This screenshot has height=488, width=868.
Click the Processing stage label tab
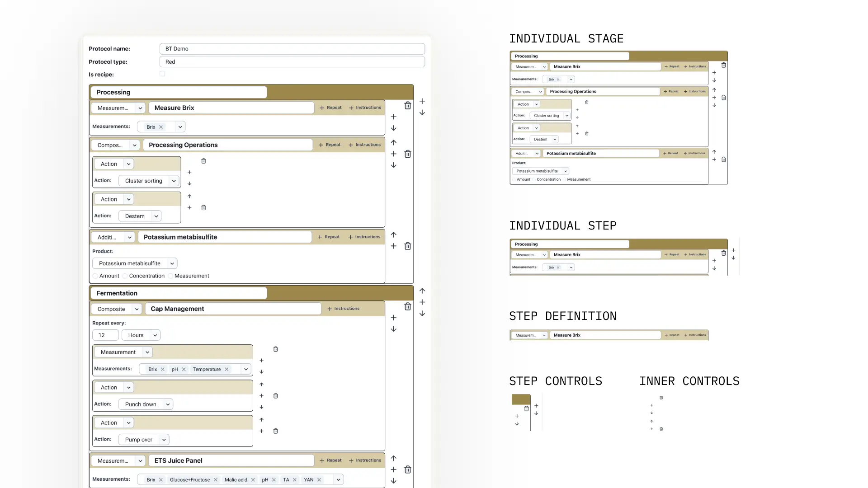178,92
